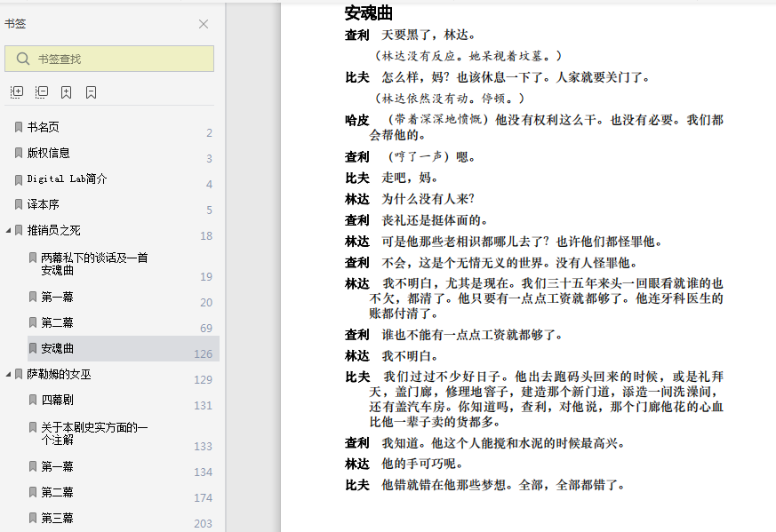
Task: Open the 萨勒姆的女巫 bookmark
Action: tap(60, 374)
